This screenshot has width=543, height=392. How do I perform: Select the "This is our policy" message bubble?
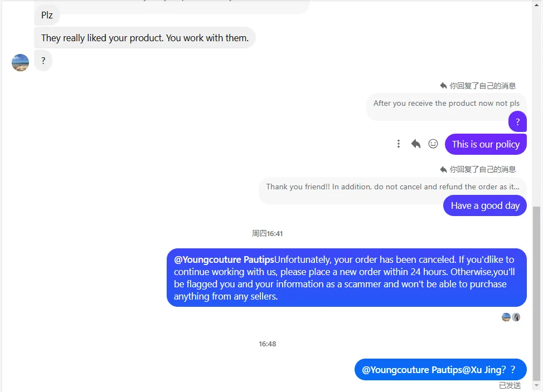click(x=486, y=144)
